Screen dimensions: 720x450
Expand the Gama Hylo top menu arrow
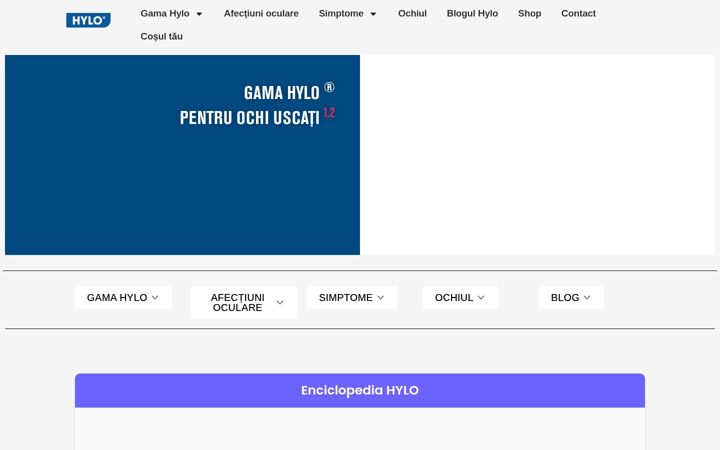point(199,14)
